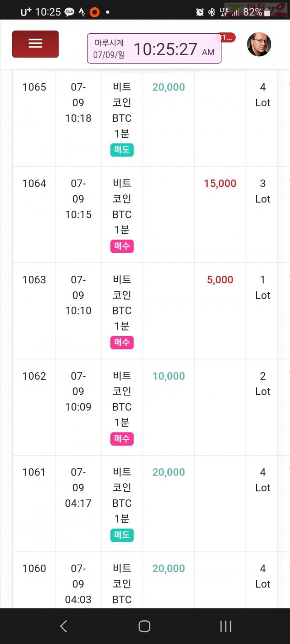290x644 pixels.
Task: Open the Android recent apps icon
Action: [x=226, y=626]
